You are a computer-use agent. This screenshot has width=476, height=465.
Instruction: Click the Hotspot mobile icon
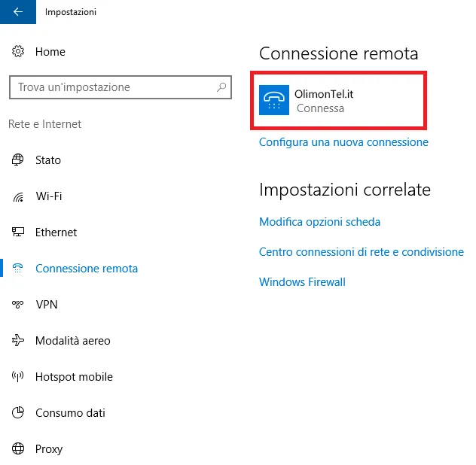[18, 377]
